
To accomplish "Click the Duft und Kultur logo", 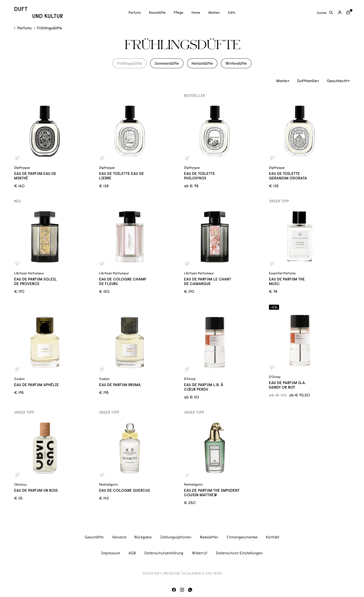I will coord(38,13).
